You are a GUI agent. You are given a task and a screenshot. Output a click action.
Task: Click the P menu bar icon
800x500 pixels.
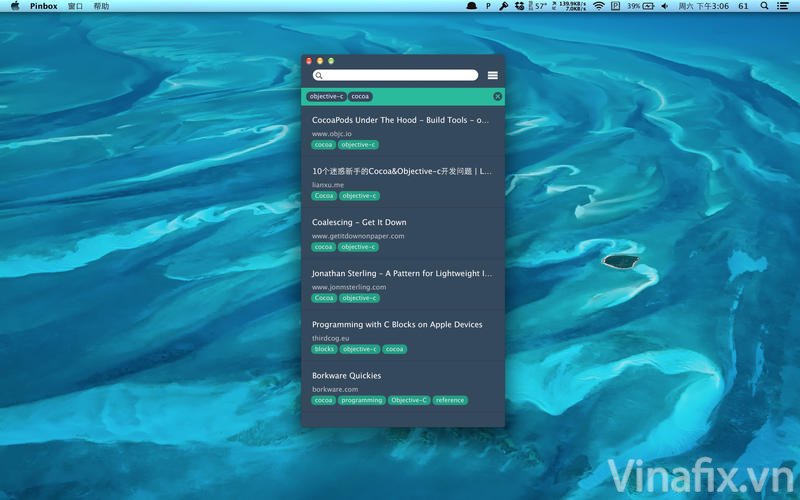488,6
